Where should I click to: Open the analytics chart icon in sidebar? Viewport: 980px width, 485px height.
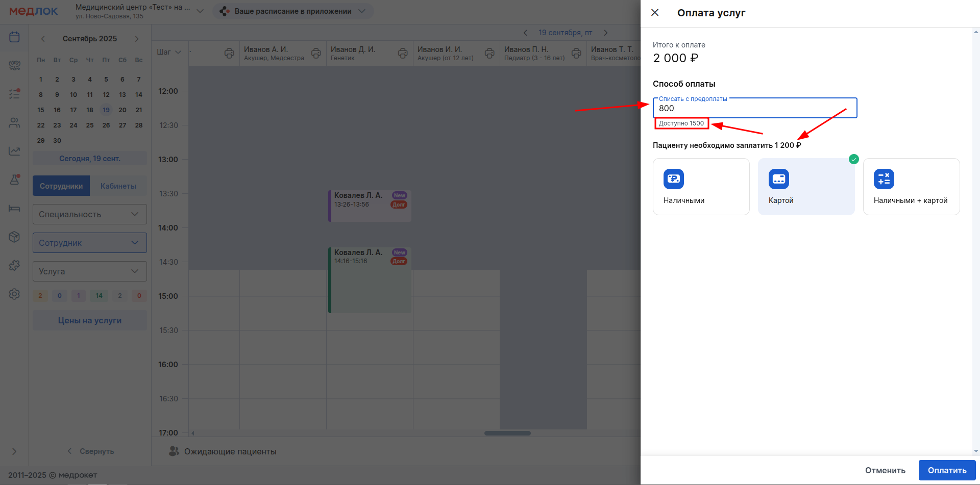pyautogui.click(x=14, y=151)
